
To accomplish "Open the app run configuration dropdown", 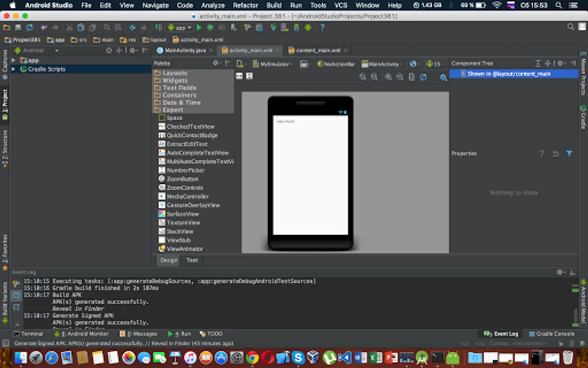I will tap(180, 27).
